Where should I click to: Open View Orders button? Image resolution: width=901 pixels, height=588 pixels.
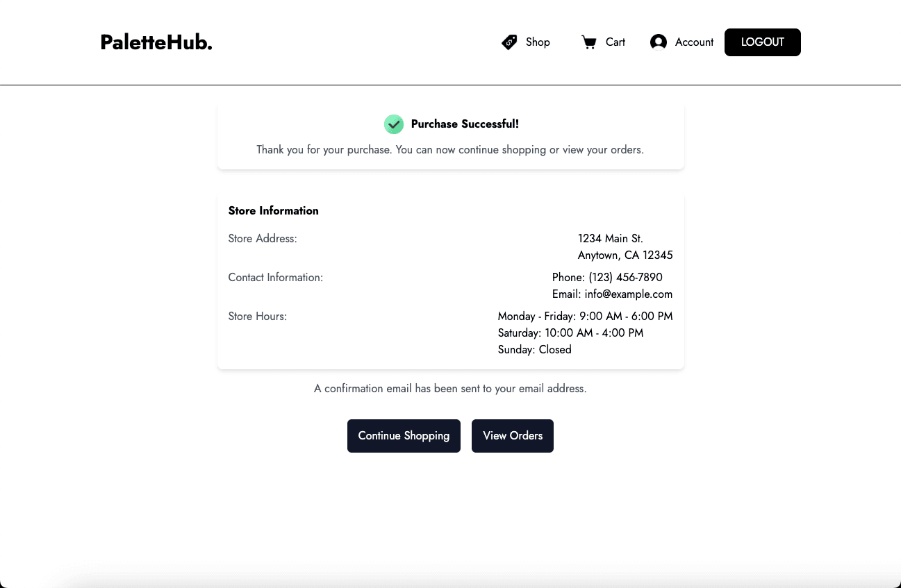tap(513, 436)
